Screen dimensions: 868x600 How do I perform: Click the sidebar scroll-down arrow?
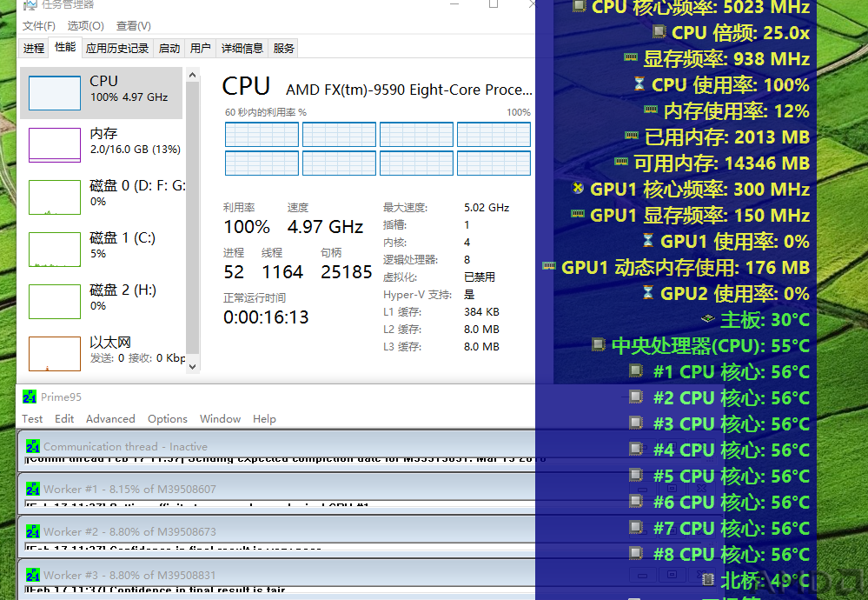pyautogui.click(x=192, y=365)
